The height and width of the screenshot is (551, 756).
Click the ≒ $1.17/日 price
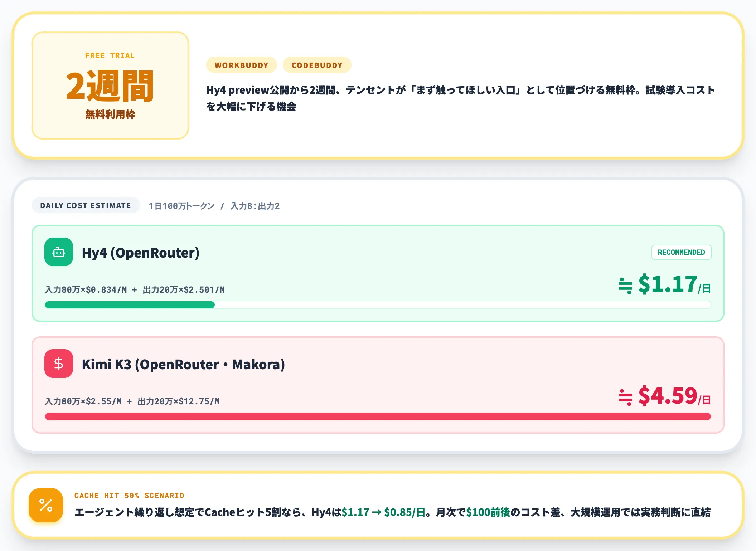point(665,284)
